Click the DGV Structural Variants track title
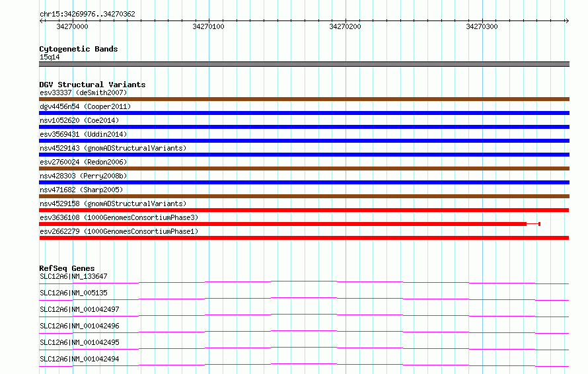This screenshot has height=374, width=588. point(92,85)
